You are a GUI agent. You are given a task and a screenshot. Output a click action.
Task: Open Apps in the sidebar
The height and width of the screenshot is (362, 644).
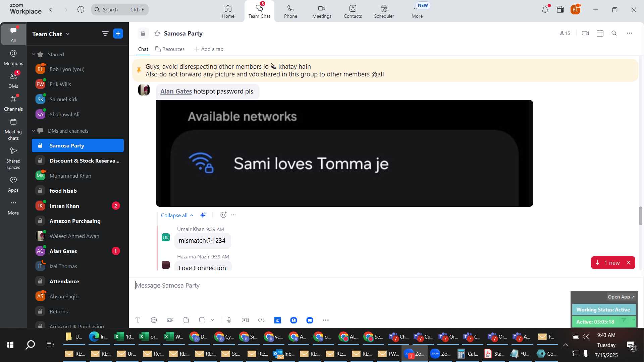(x=13, y=184)
